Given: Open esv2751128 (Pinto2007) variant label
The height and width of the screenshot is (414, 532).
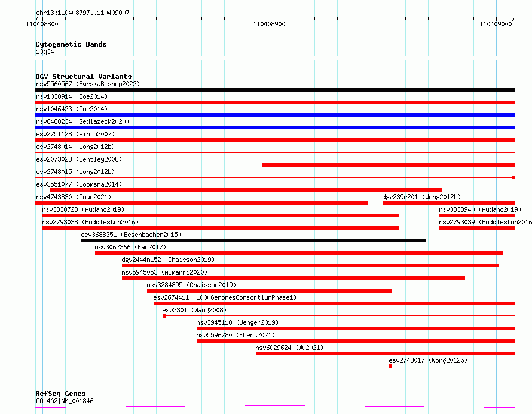Looking at the screenshot, I should point(75,134).
